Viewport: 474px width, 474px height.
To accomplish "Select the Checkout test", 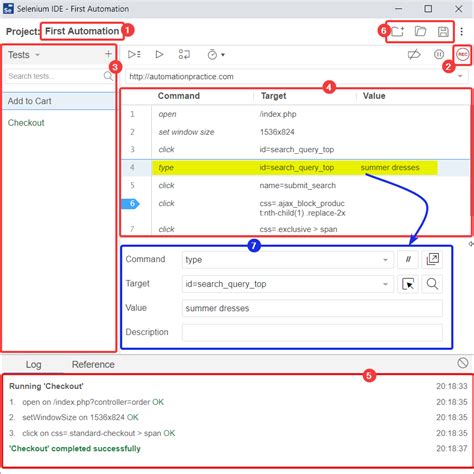I will 59,123.
